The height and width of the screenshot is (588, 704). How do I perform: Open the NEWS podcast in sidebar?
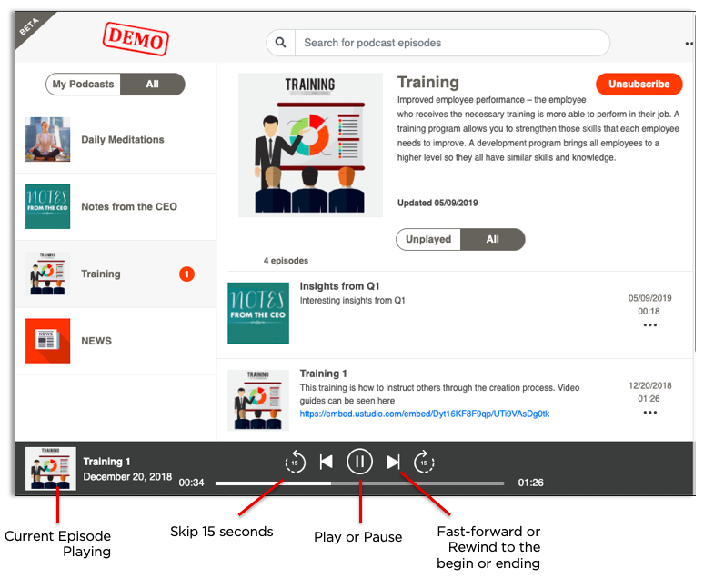tap(96, 341)
